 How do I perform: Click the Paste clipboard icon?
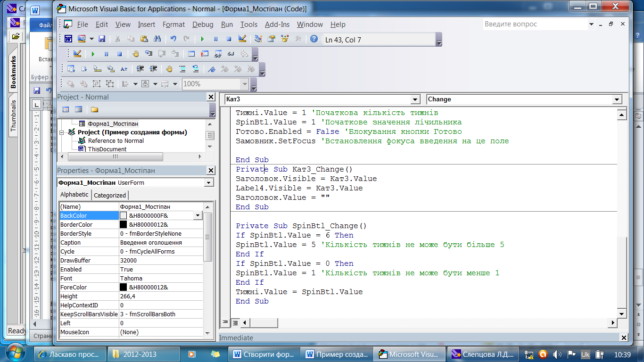point(144,39)
